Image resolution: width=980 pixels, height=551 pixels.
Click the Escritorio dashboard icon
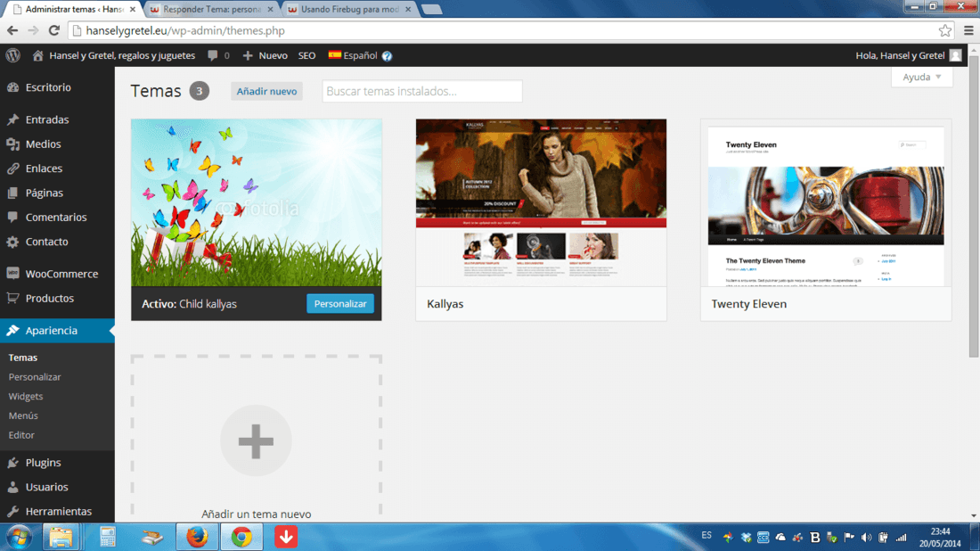[x=12, y=87]
